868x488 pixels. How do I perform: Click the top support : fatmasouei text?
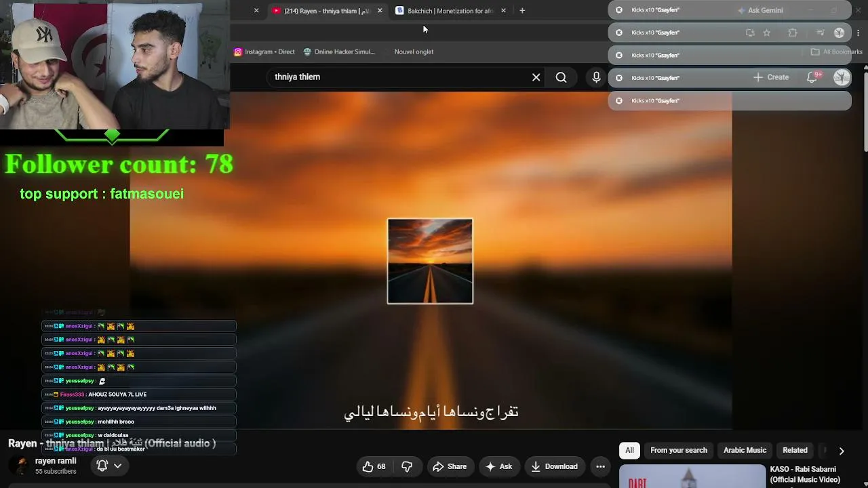[102, 194]
